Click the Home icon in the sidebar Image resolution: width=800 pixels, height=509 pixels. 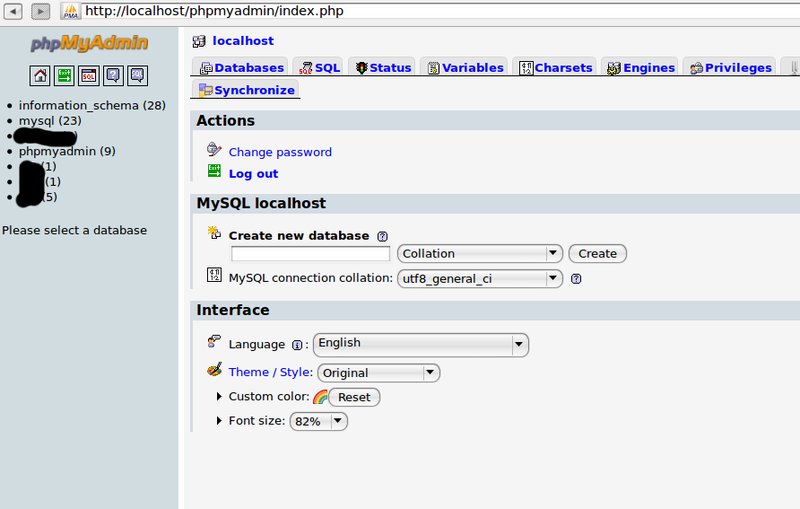(x=40, y=75)
